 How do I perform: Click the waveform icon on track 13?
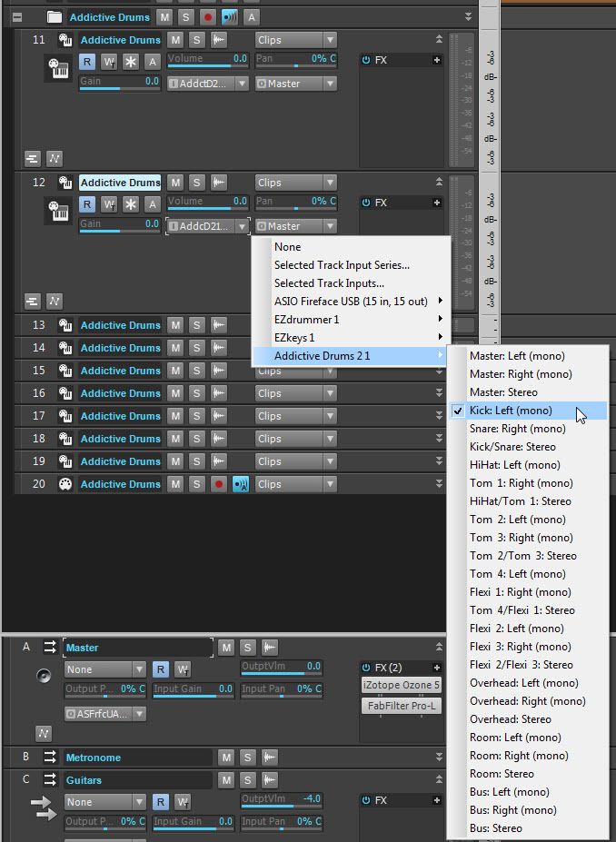click(218, 325)
